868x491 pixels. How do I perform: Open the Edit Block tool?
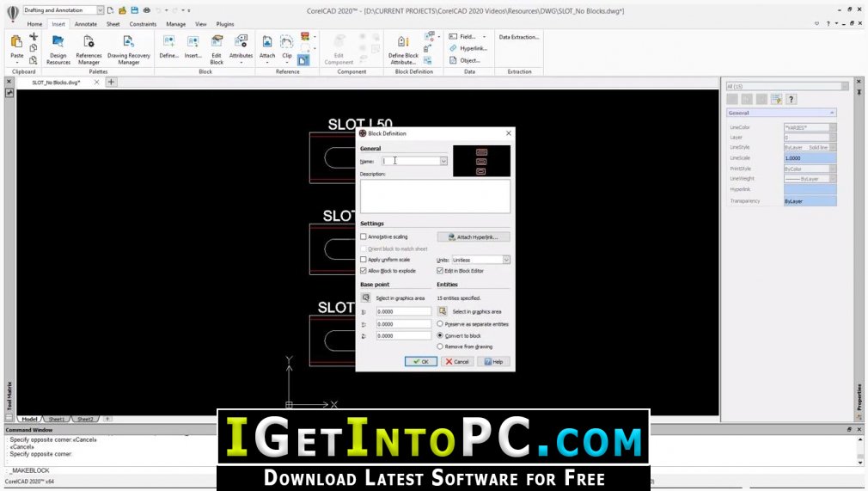click(x=217, y=49)
